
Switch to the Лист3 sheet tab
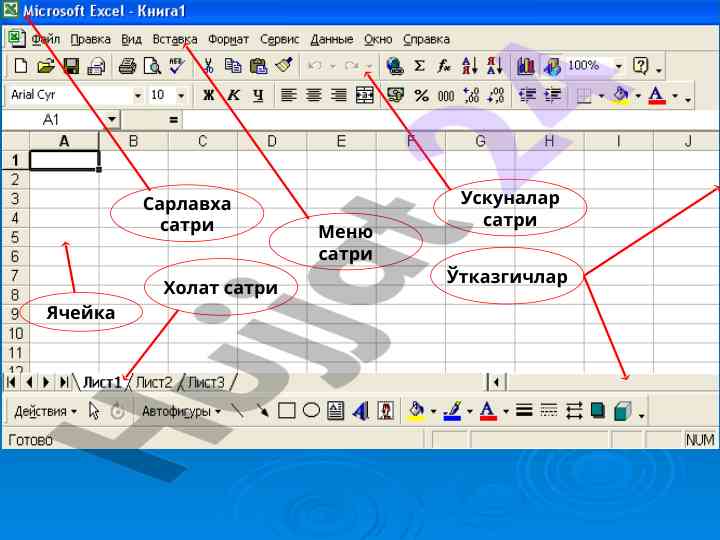[x=206, y=382]
